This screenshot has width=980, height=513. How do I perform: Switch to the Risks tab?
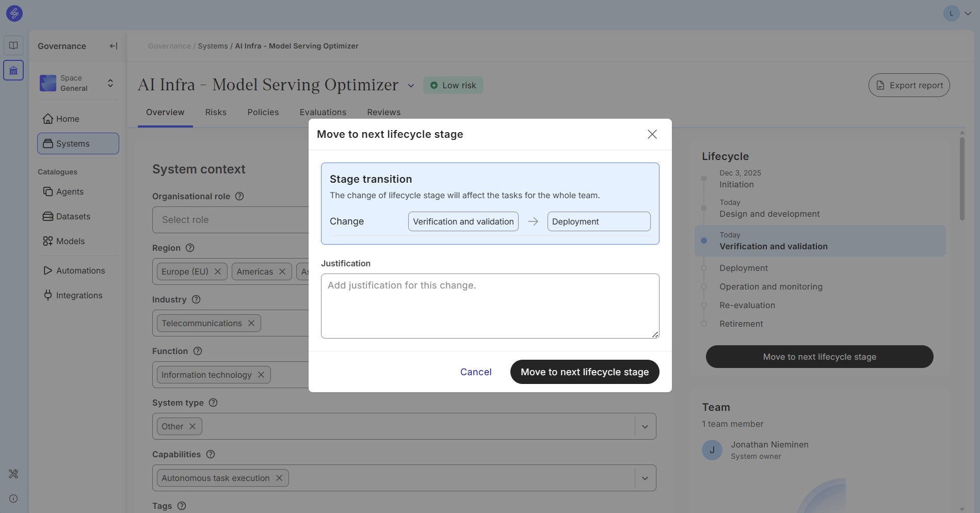(216, 112)
